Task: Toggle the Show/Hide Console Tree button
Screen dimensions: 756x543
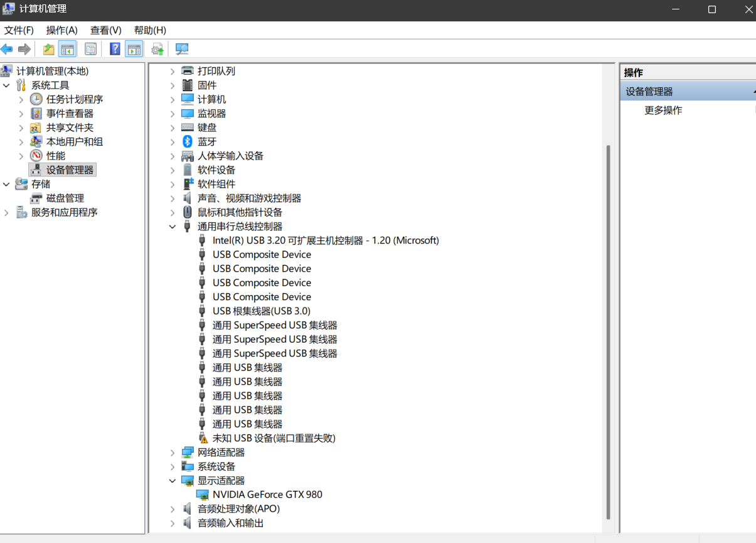Action: (67, 49)
